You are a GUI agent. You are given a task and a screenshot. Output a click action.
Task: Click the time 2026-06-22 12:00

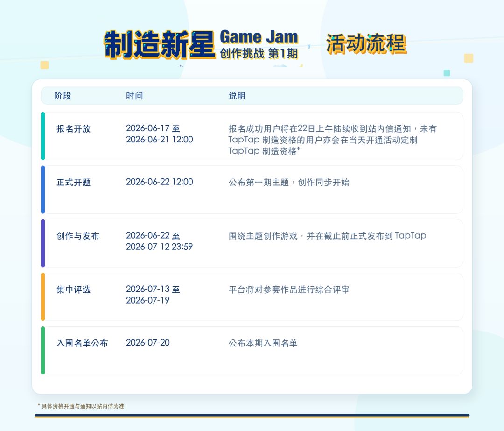160,182
